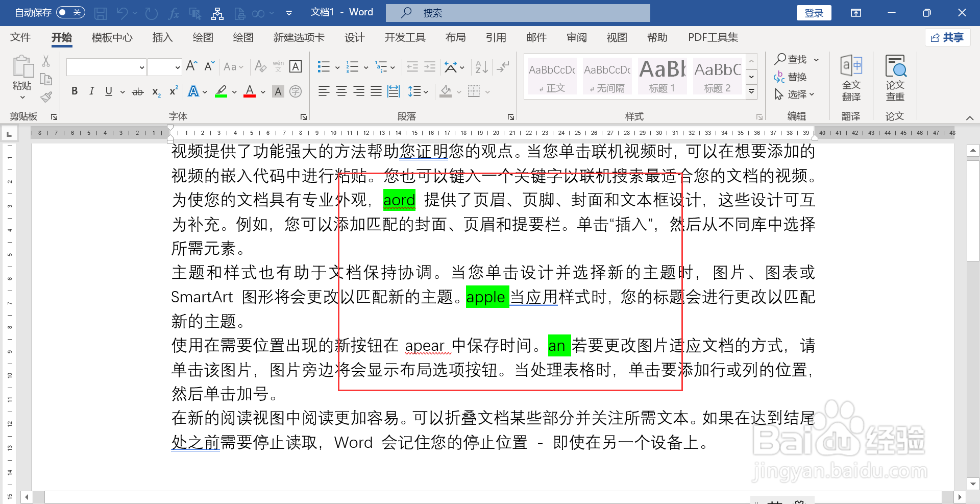The width and height of the screenshot is (980, 504).
Task: Activate the Format Painter tool
Action: tap(45, 97)
